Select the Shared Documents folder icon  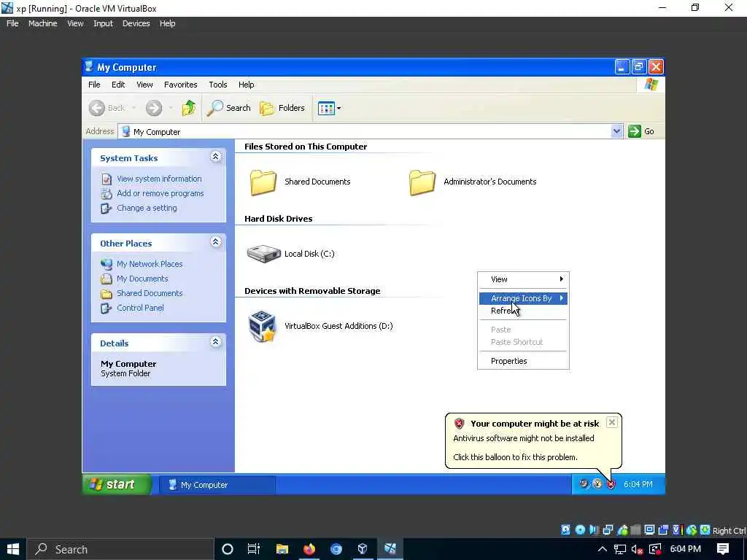point(263,182)
